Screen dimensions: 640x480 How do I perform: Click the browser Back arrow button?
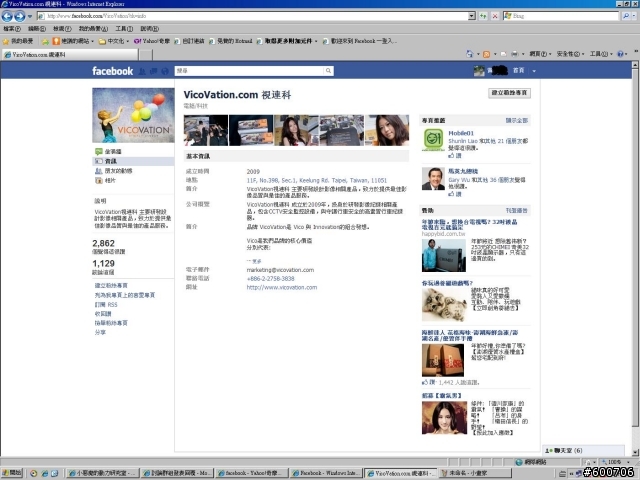click(7, 16)
